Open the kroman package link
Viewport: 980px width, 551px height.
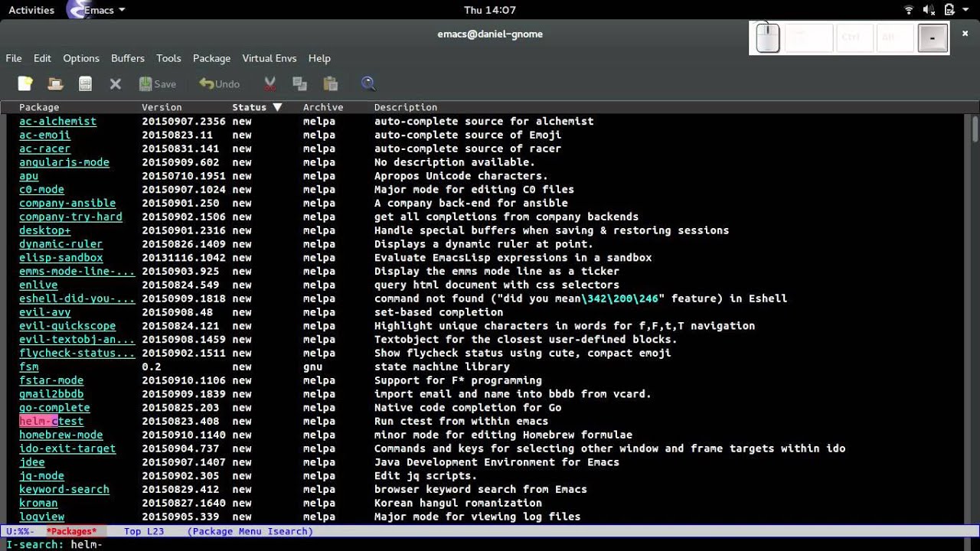(x=38, y=503)
